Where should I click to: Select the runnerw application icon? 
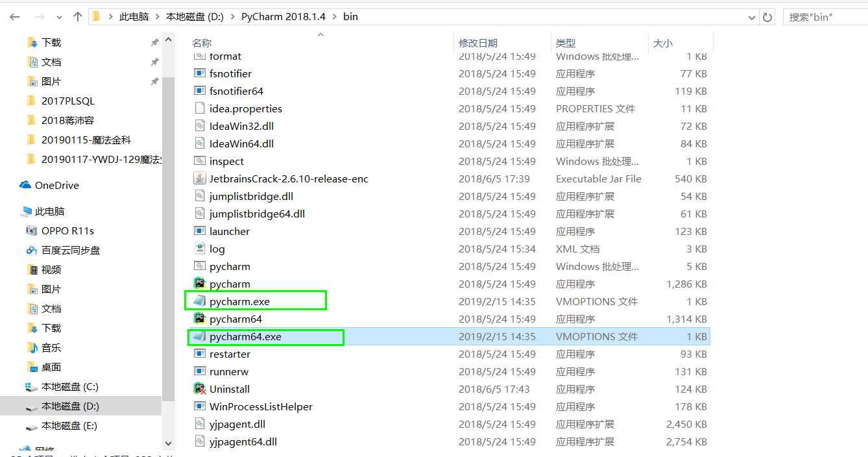[x=200, y=371]
